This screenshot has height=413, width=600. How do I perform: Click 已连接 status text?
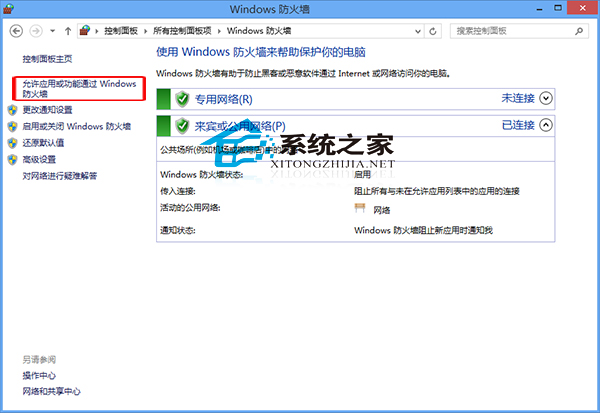tap(518, 125)
